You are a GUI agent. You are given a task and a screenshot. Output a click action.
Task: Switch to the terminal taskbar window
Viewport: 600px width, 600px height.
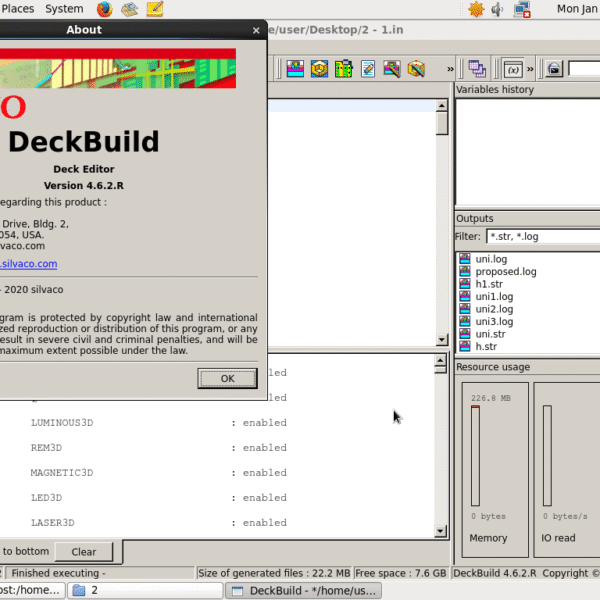[x=33, y=591]
